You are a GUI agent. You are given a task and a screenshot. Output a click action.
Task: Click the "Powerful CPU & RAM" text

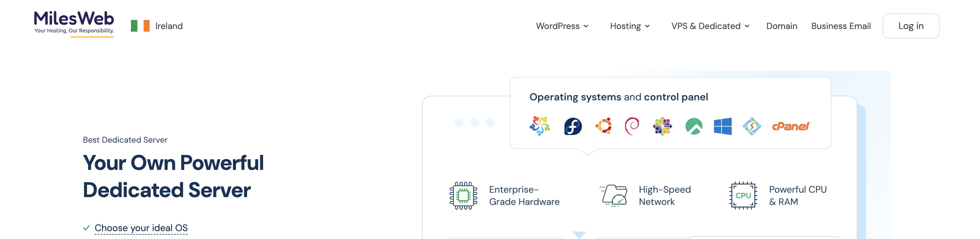pos(798,196)
